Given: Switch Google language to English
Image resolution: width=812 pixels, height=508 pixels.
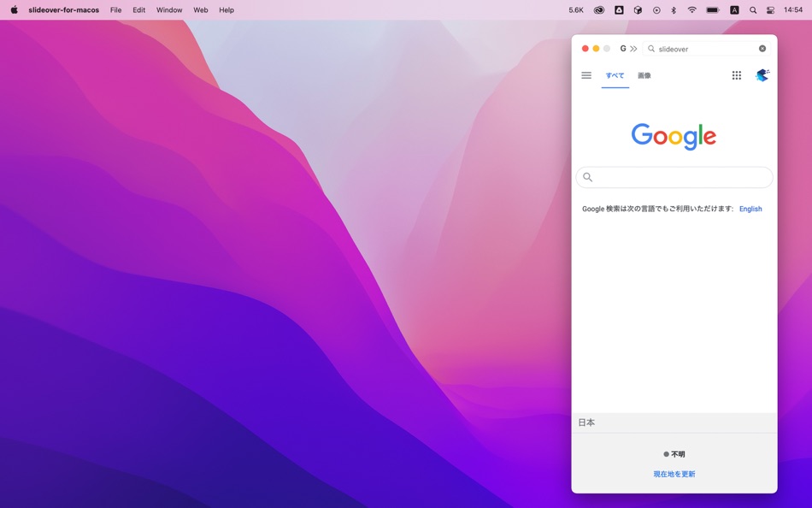Looking at the screenshot, I should 750,209.
